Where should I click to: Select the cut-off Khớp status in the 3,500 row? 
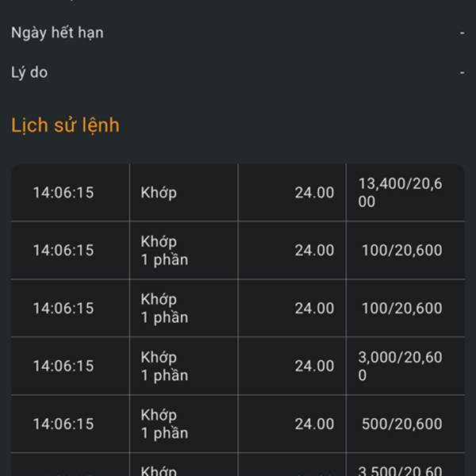click(159, 470)
